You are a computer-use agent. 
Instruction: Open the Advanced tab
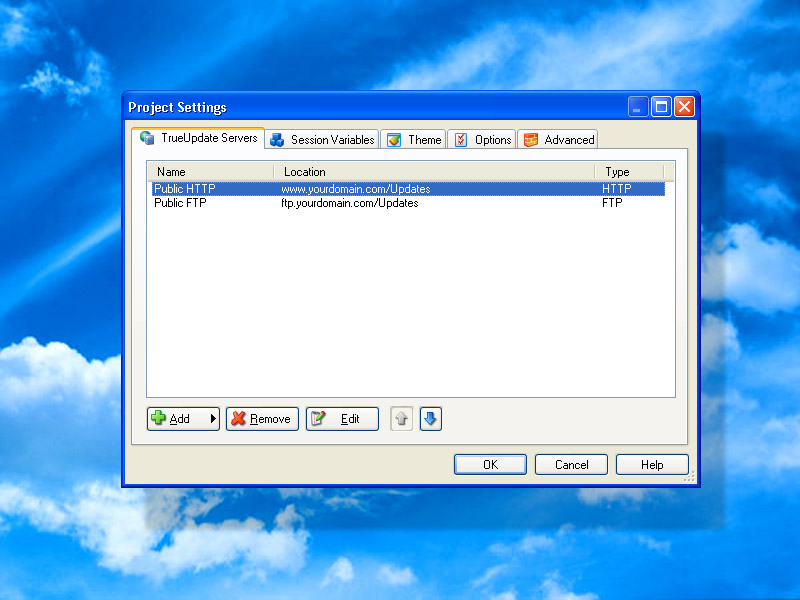pyautogui.click(x=558, y=140)
